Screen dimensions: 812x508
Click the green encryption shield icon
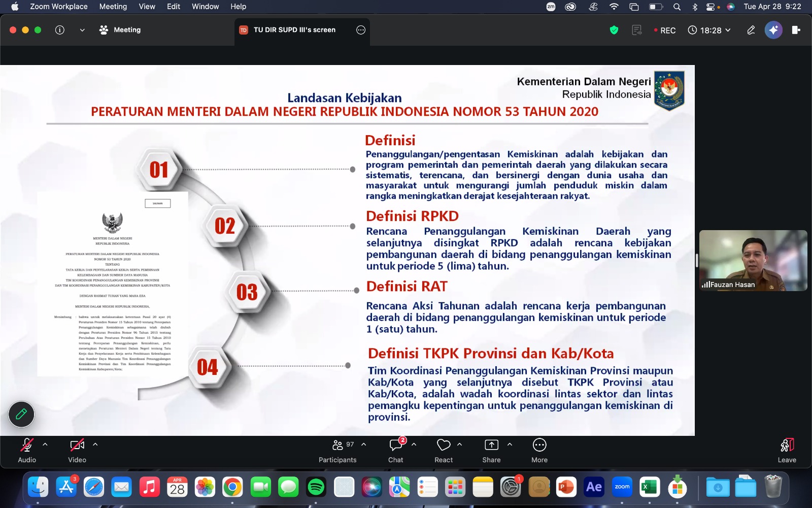pos(614,30)
